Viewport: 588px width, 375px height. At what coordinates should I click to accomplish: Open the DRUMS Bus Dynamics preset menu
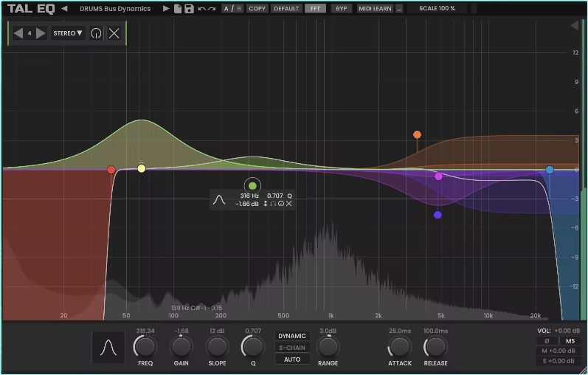pyautogui.click(x=114, y=9)
